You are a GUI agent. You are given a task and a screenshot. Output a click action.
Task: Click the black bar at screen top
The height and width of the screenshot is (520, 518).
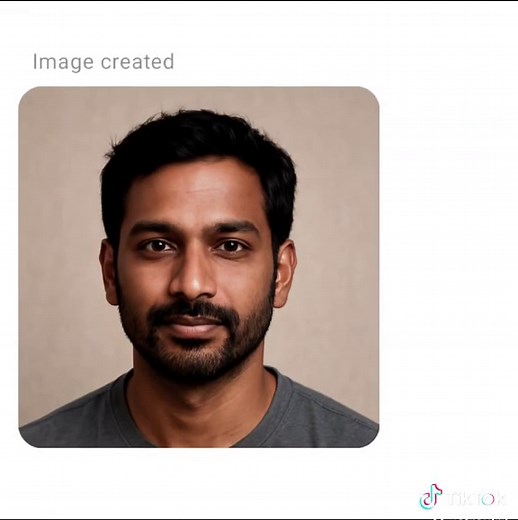pyautogui.click(x=259, y=1)
